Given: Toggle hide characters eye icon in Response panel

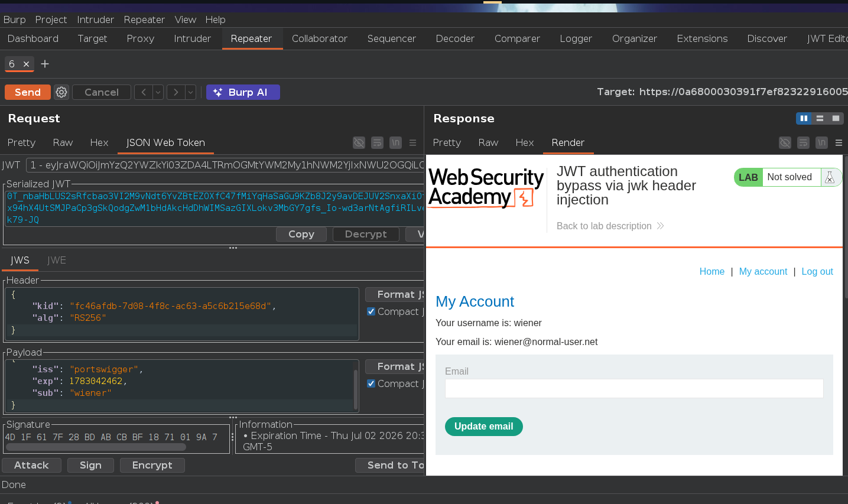Looking at the screenshot, I should [785, 142].
